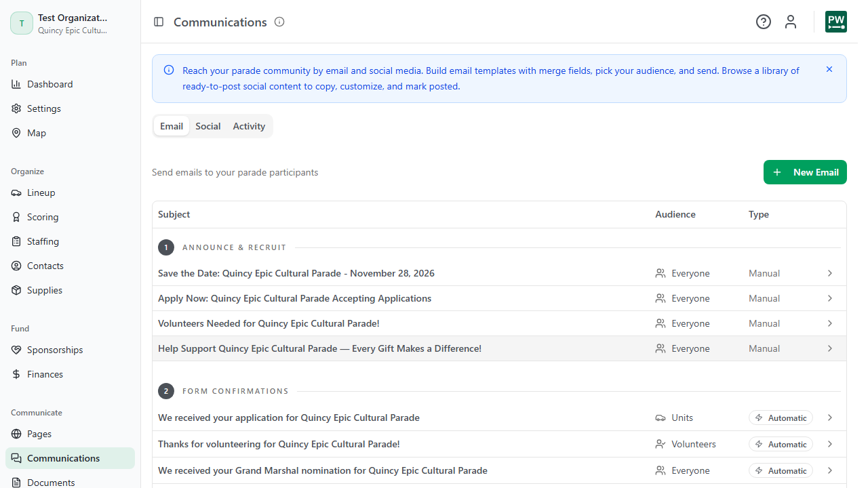Expand the Help Support row chevron
868x488 pixels.
(x=830, y=348)
